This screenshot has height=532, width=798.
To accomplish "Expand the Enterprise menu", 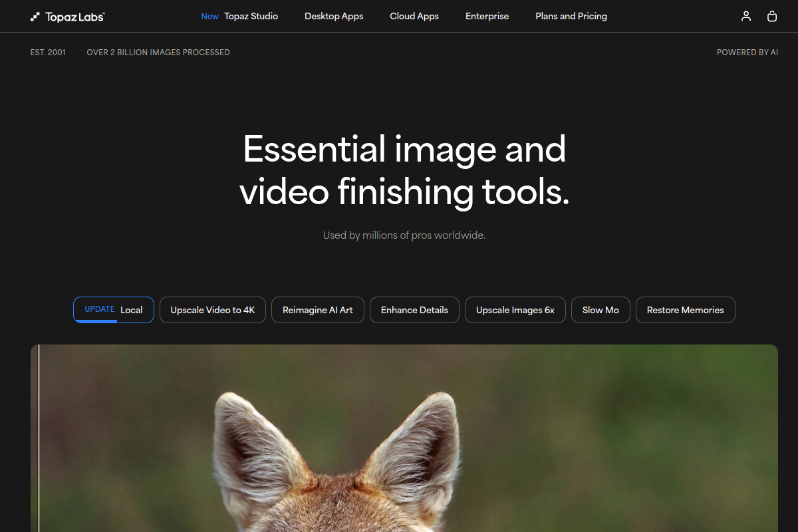I will [487, 16].
